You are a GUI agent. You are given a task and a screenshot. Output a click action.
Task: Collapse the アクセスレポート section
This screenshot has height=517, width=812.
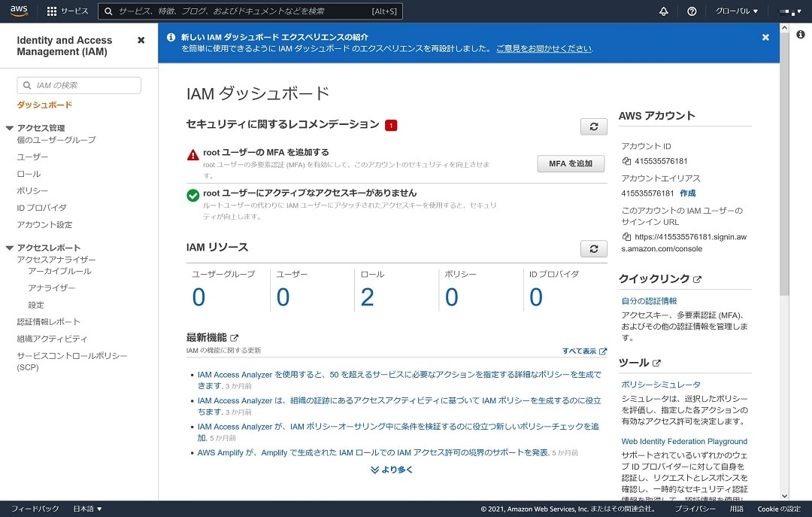9,248
